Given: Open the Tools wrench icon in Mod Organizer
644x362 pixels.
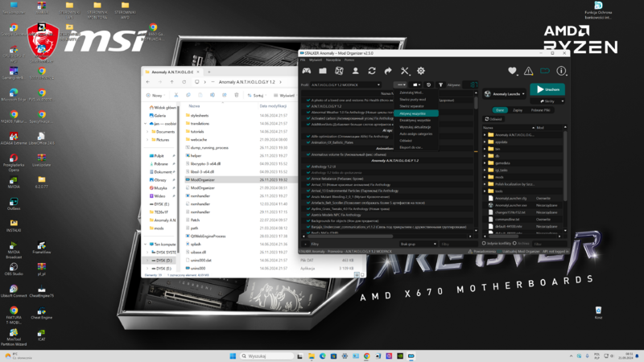Looking at the screenshot, I should [405, 71].
